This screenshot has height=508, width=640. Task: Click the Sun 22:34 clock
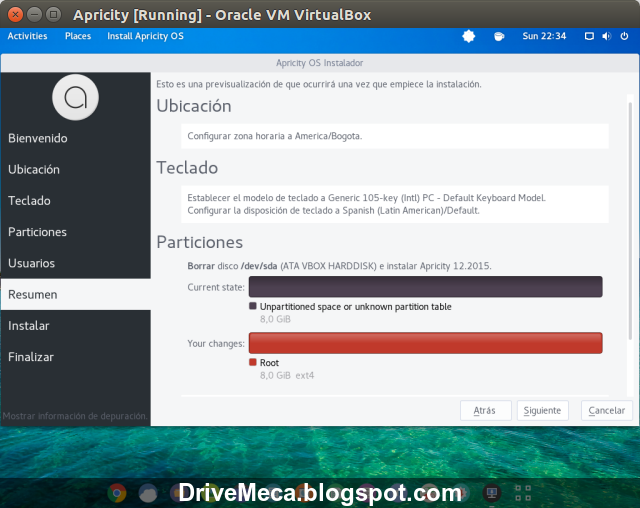coord(544,36)
